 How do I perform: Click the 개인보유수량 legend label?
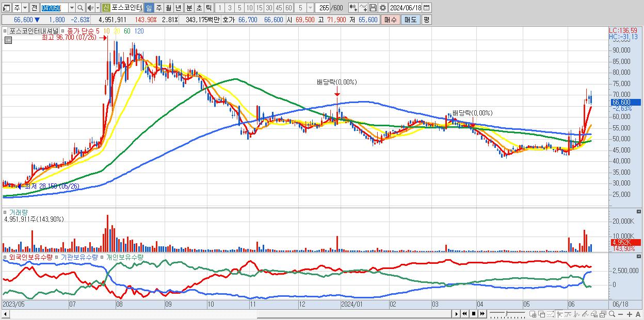tap(125, 257)
